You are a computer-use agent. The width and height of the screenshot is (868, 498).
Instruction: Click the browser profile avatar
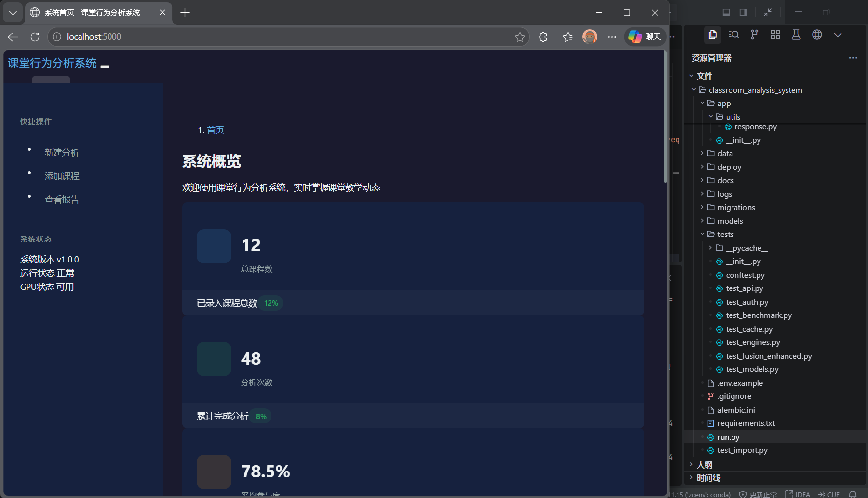pos(589,37)
